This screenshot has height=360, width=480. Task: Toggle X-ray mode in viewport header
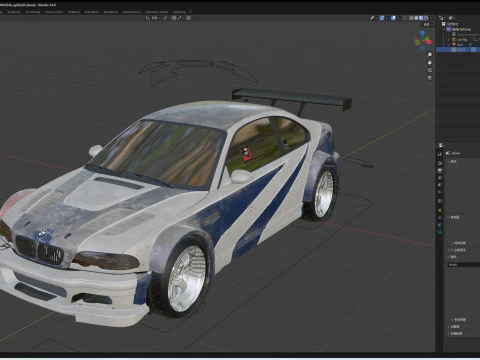[x=405, y=18]
